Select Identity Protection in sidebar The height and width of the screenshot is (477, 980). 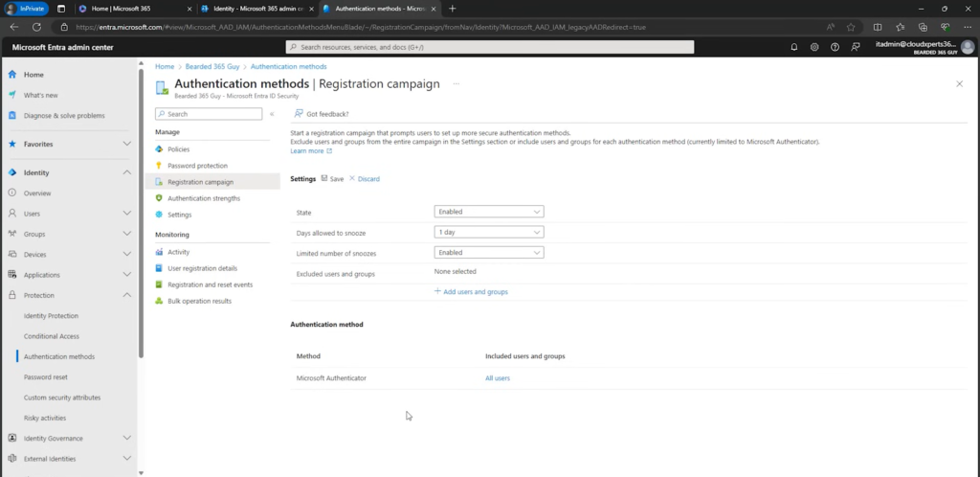coord(52,316)
